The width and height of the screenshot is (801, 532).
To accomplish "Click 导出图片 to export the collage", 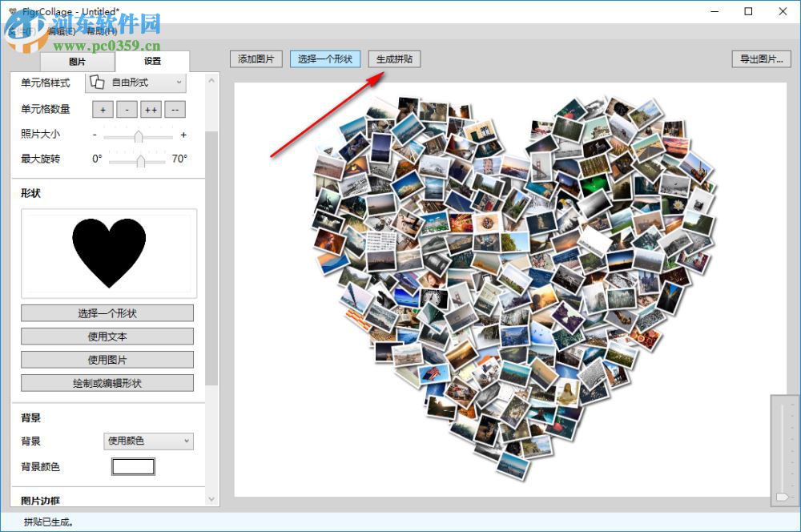I will click(759, 58).
